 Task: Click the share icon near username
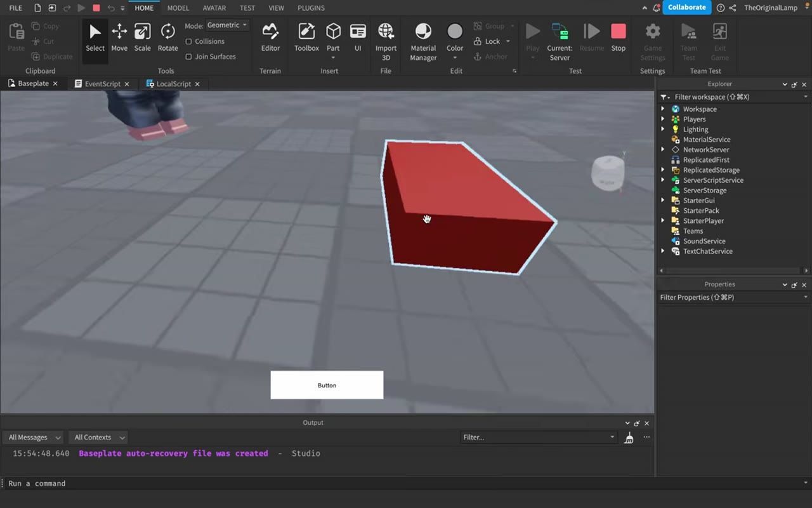(x=733, y=8)
